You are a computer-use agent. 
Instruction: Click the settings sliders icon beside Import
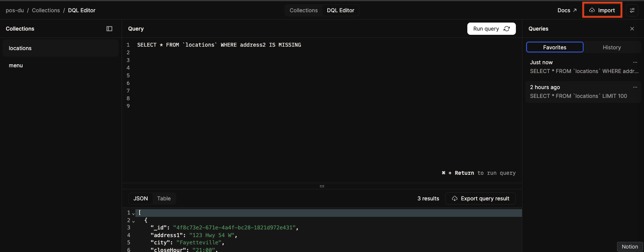pyautogui.click(x=632, y=10)
